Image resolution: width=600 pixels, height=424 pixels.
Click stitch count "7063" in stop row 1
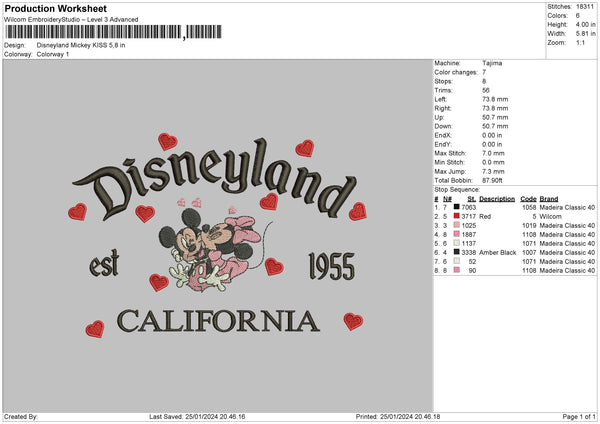[x=469, y=207]
